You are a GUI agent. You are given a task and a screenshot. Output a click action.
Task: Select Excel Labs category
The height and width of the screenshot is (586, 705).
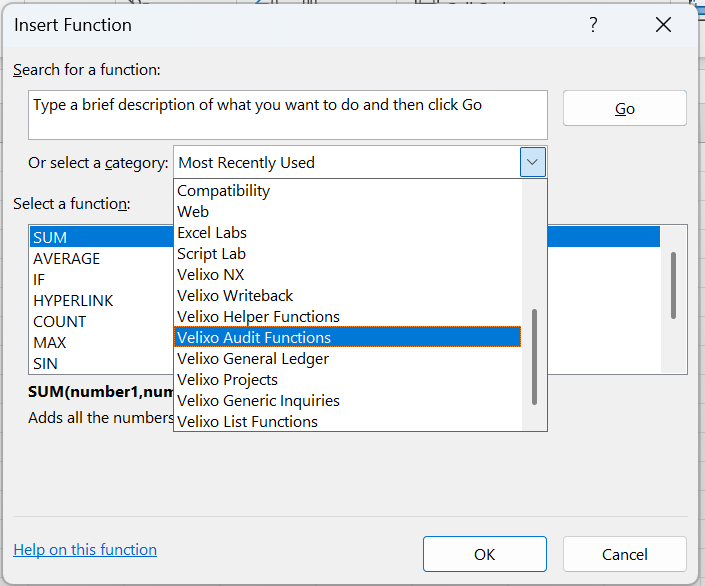212,232
